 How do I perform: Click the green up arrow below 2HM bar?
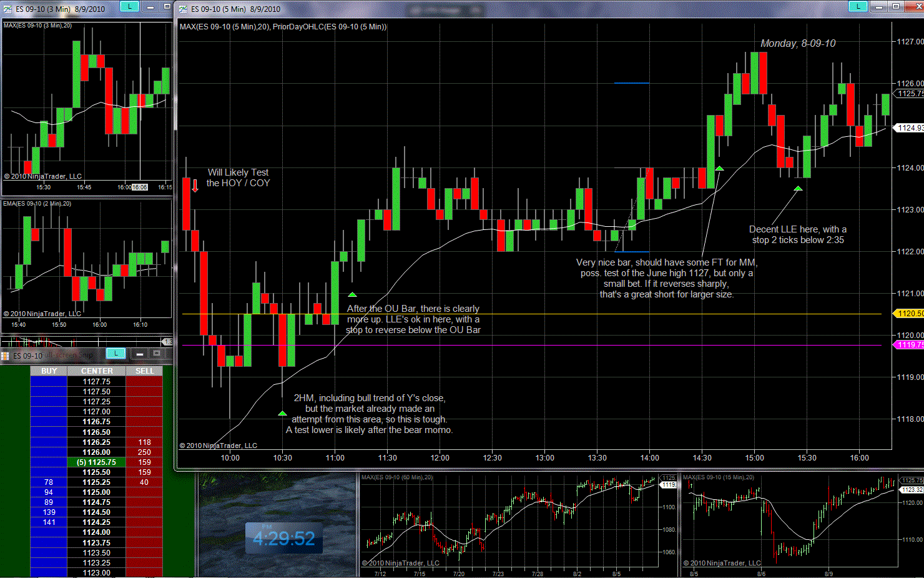click(282, 413)
